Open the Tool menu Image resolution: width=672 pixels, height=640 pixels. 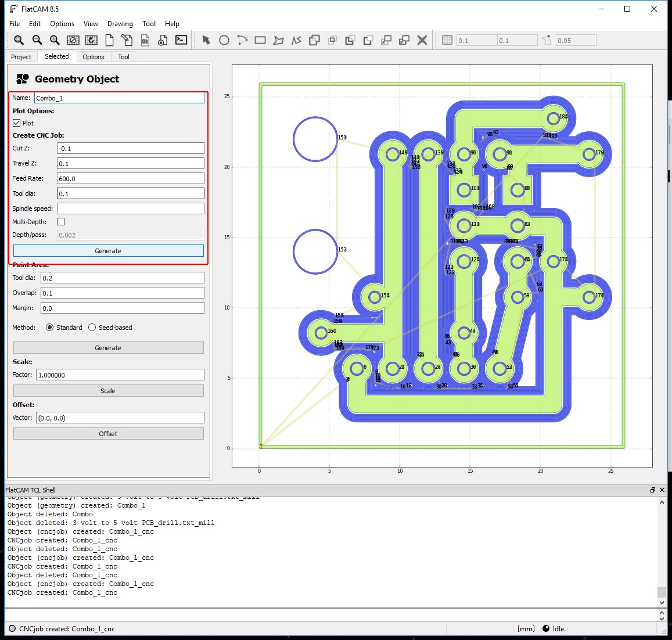[149, 24]
